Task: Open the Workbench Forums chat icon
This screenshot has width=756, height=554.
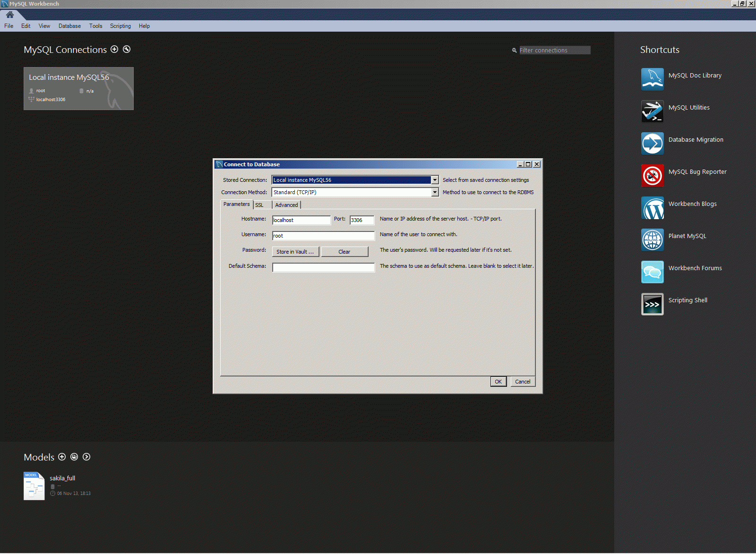Action: click(653, 272)
